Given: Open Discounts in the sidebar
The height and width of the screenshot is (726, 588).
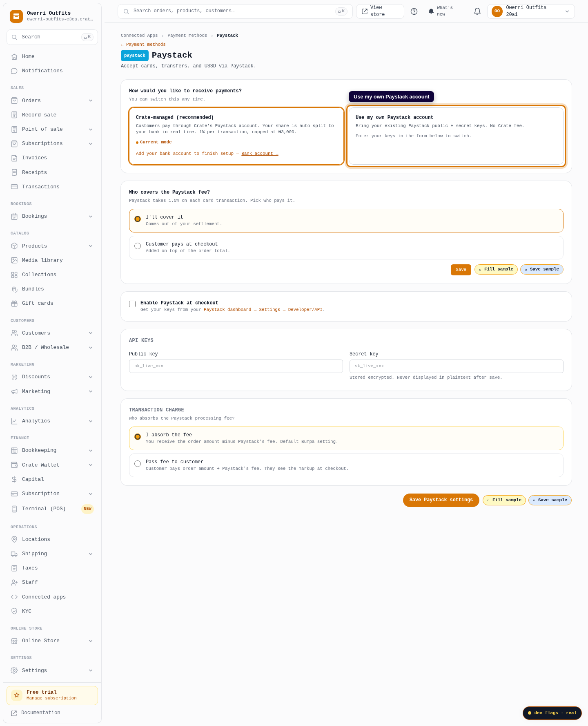Looking at the screenshot, I should (x=52, y=377).
